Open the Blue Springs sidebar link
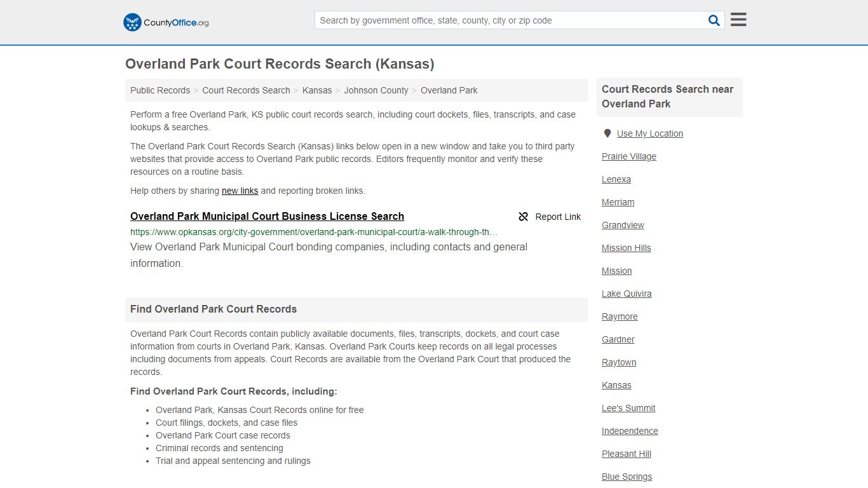This screenshot has width=868, height=488. (627, 477)
